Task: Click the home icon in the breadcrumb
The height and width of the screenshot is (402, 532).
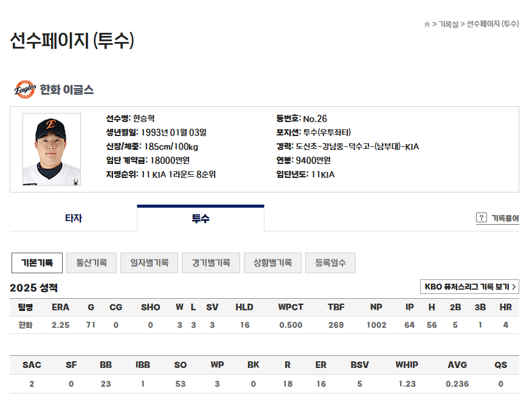Action: [427, 24]
